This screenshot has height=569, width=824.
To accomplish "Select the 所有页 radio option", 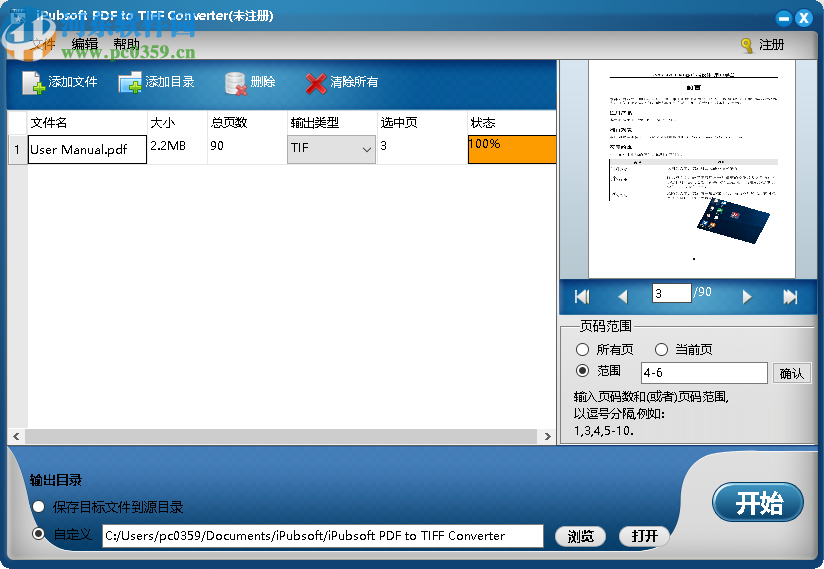I will (x=582, y=349).
